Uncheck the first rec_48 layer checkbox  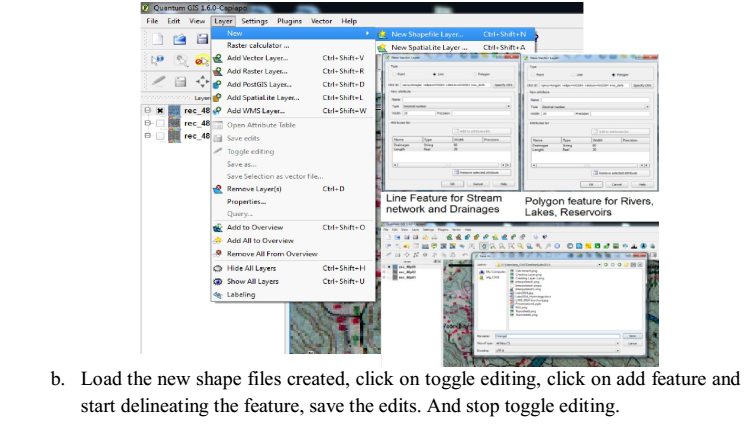tap(159, 110)
